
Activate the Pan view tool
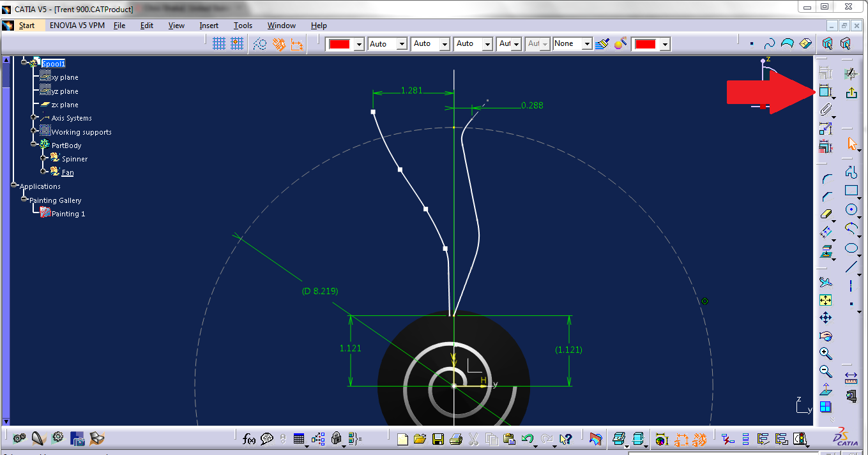coord(825,317)
